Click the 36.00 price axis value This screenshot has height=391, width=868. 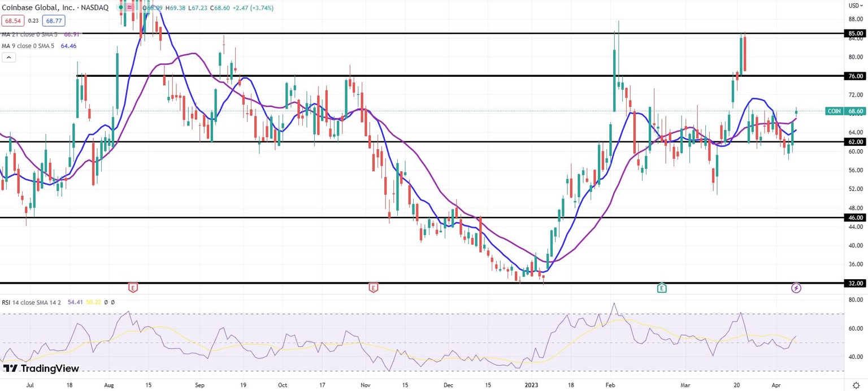point(856,264)
